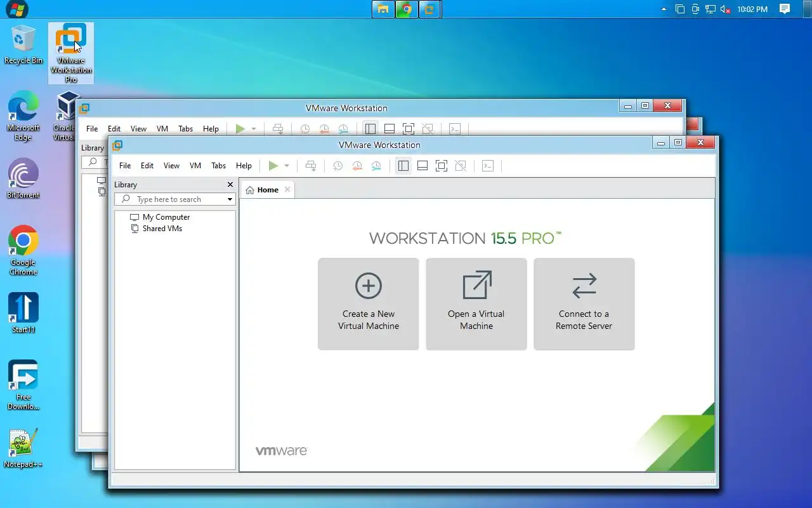Screen dimensions: 812x508
Task: Select Microsoft Edge desktop shortcut
Action: [23, 116]
